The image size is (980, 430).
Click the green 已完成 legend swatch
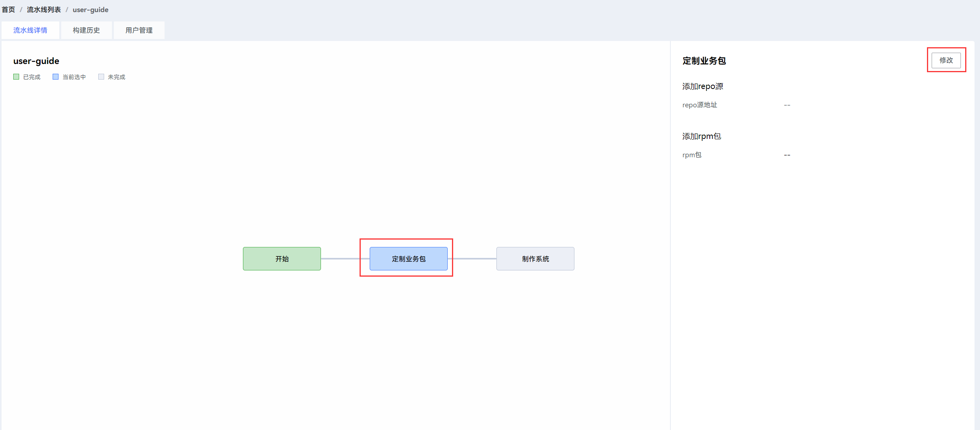pyautogui.click(x=16, y=77)
